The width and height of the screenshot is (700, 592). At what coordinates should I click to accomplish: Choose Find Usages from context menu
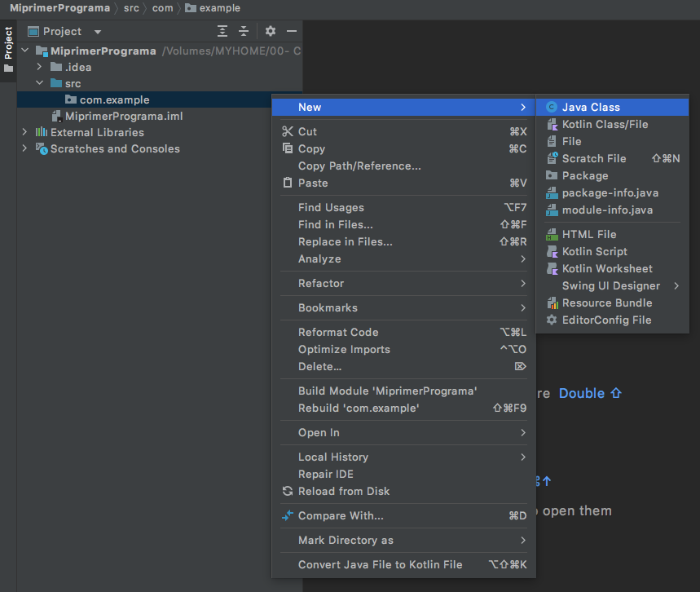403,207
